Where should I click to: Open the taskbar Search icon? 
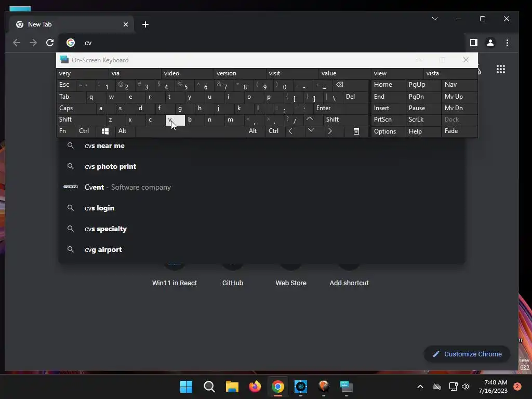pos(209,387)
